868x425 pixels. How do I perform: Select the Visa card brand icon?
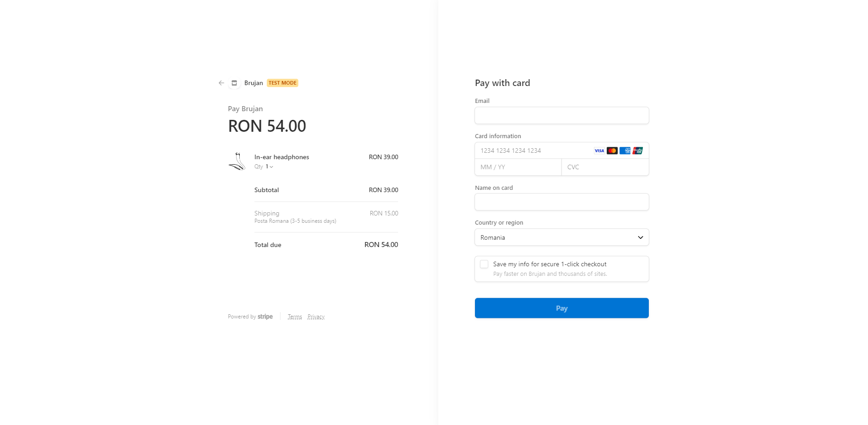(x=598, y=151)
